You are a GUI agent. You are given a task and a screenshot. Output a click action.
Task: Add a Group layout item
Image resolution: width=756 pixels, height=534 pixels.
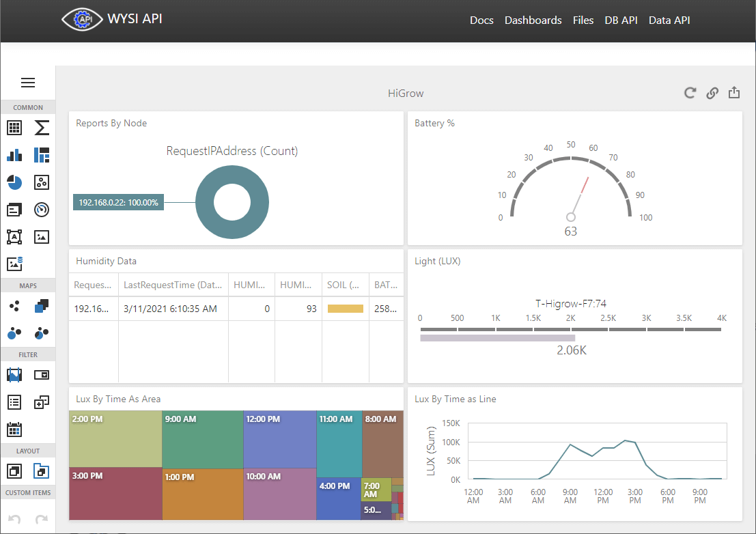pyautogui.click(x=14, y=471)
